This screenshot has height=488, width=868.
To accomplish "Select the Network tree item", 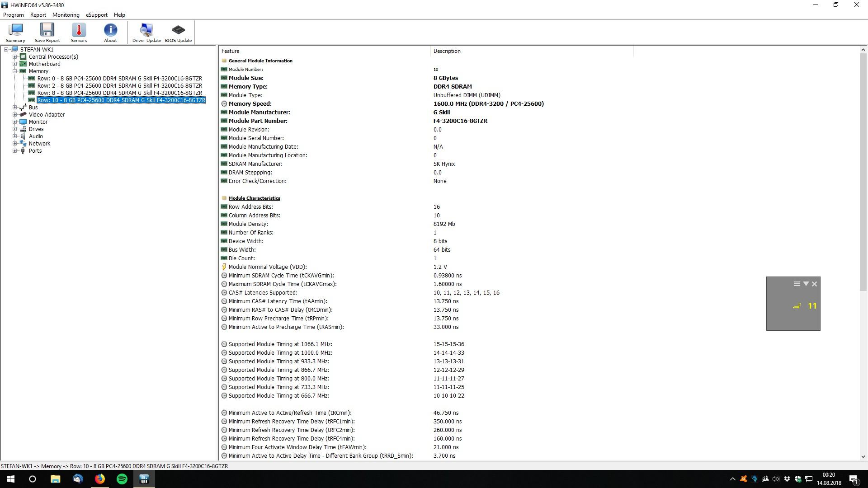I will [x=39, y=144].
